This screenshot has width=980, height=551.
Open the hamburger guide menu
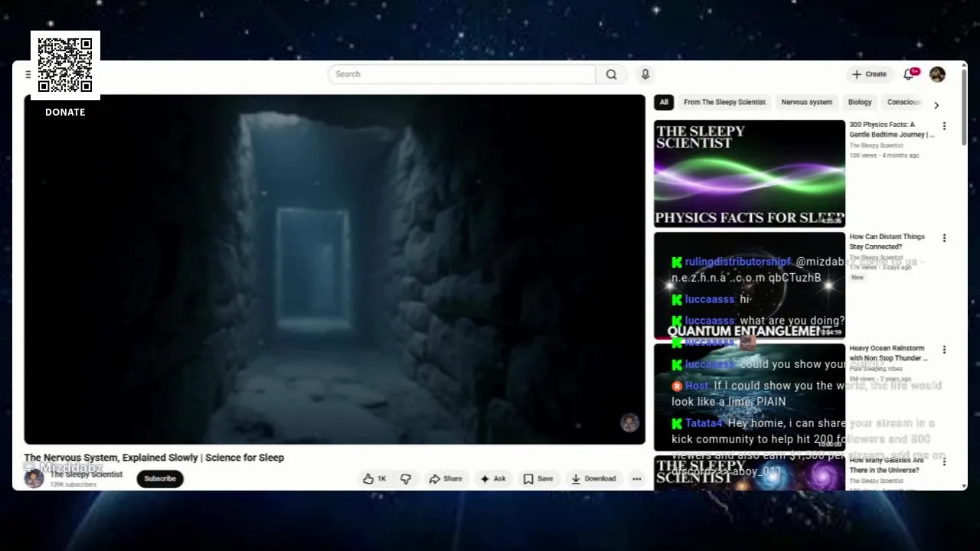(28, 74)
